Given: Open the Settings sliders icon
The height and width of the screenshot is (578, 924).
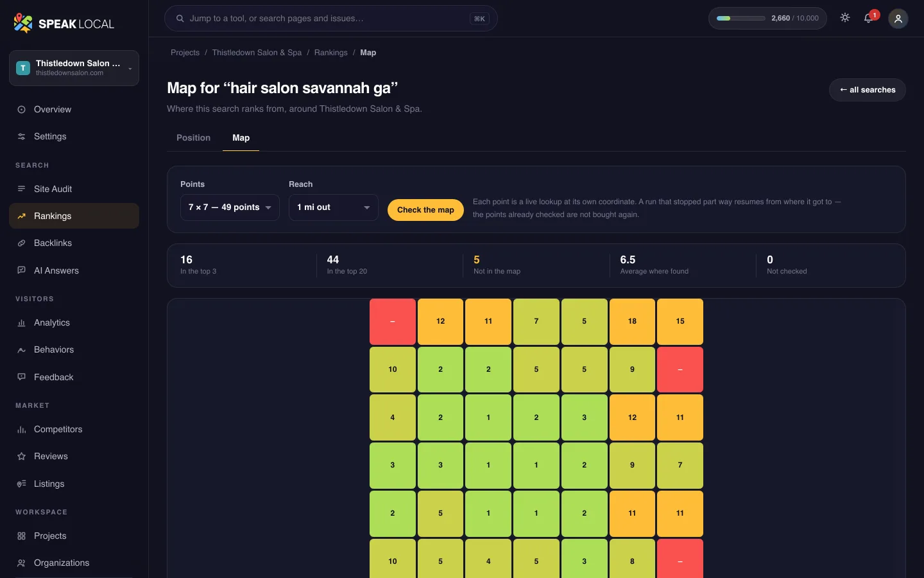Looking at the screenshot, I should [21, 137].
